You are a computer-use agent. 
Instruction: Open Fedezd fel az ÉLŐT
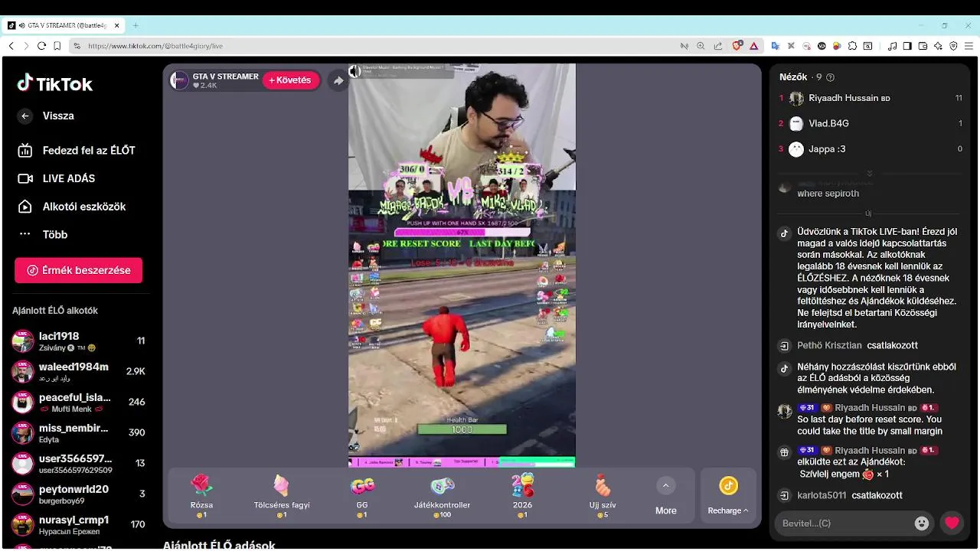pos(77,151)
